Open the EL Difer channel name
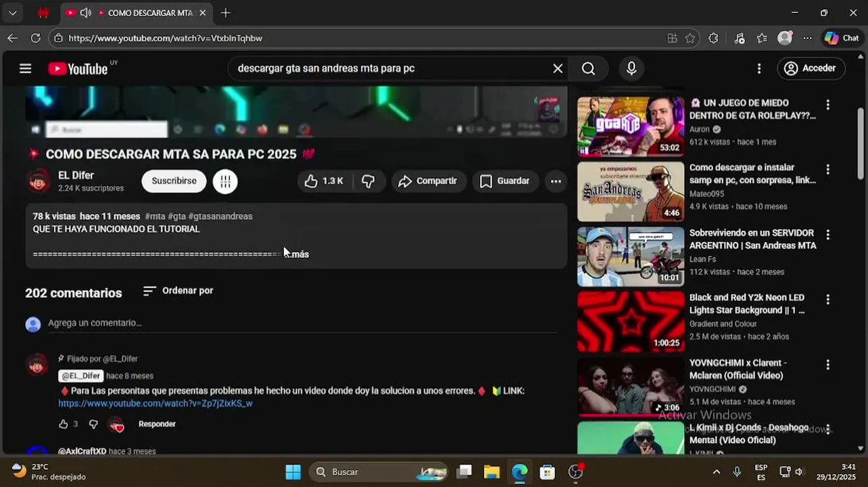This screenshot has height=487, width=868. click(76, 175)
